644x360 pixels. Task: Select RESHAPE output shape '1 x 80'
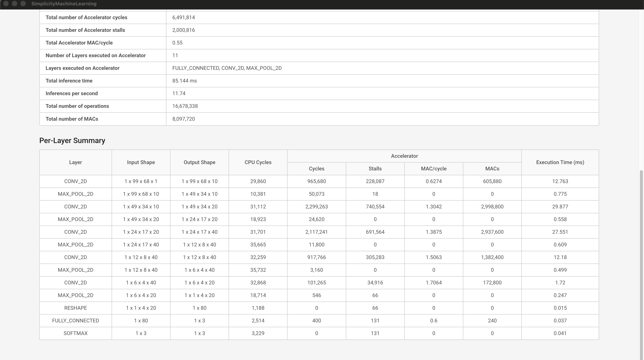(200, 308)
